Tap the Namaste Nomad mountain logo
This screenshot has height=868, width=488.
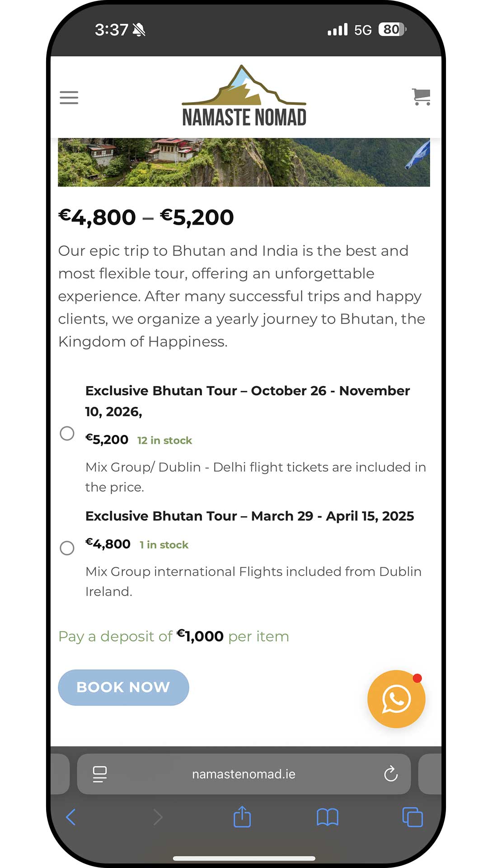(244, 96)
